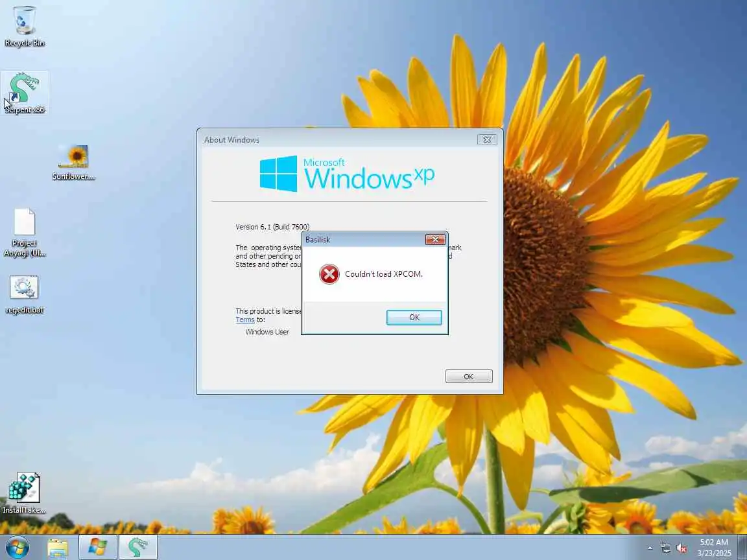Viewport: 747px width, 560px height.
Task: Close the About Windows dialog
Action: click(x=487, y=139)
